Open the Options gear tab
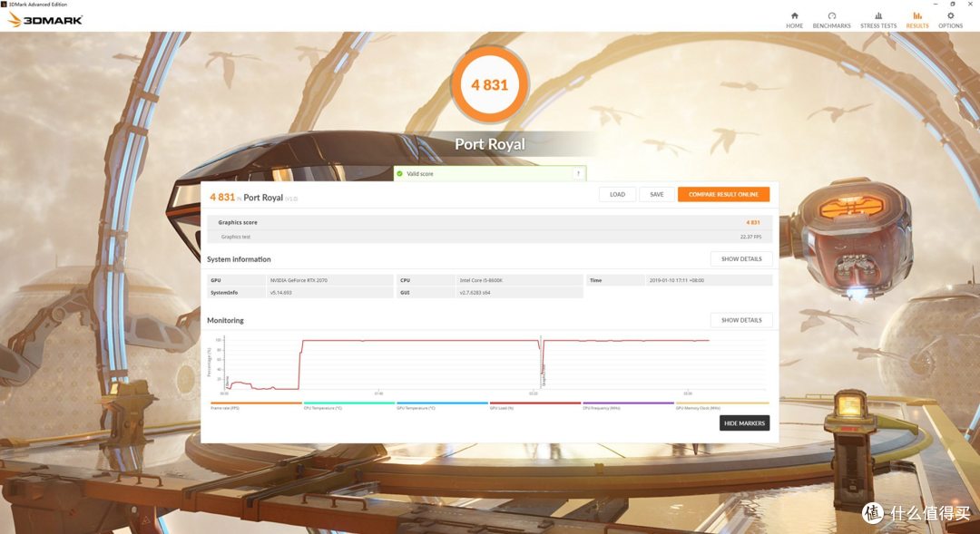Viewport: 980px width, 534px height. 950,20
